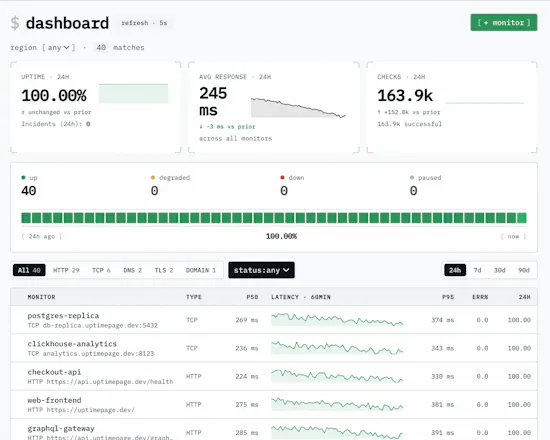This screenshot has height=440, width=550.
Task: Click the uptime 24h bar chart
Action: (x=133, y=94)
